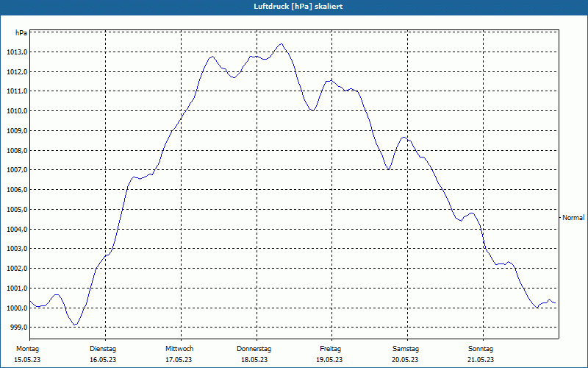Select the 1009,0 axis value
Image resolution: width=588 pixels, height=368 pixels.
[x=17, y=131]
